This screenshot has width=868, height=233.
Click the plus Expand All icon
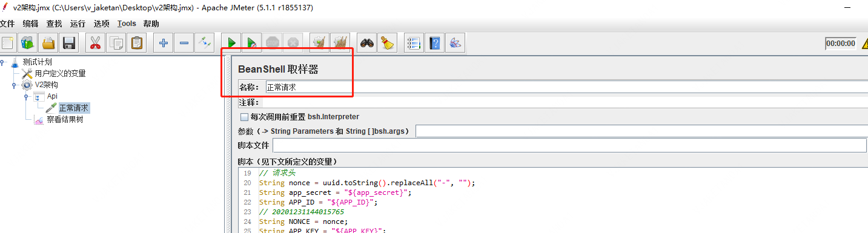pos(164,43)
